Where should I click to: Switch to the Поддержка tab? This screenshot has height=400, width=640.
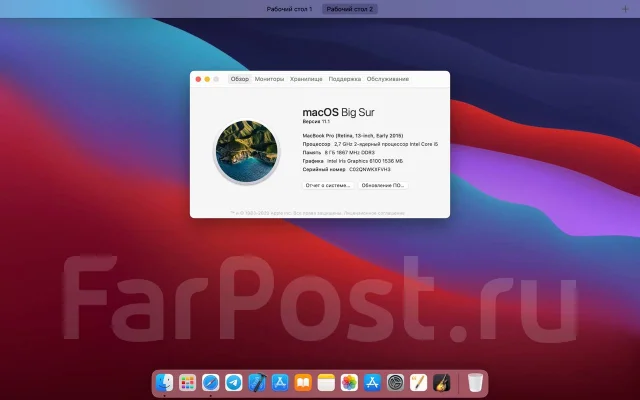[x=345, y=79]
